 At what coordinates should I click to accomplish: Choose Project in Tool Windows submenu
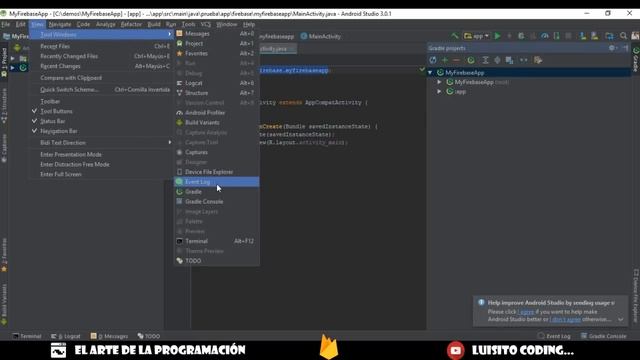(216, 43)
